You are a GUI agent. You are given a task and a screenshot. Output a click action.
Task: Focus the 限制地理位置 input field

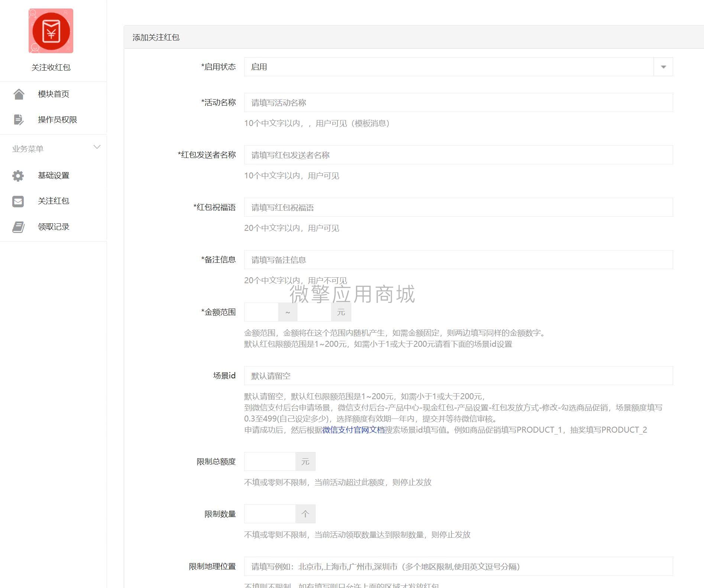(x=458, y=566)
